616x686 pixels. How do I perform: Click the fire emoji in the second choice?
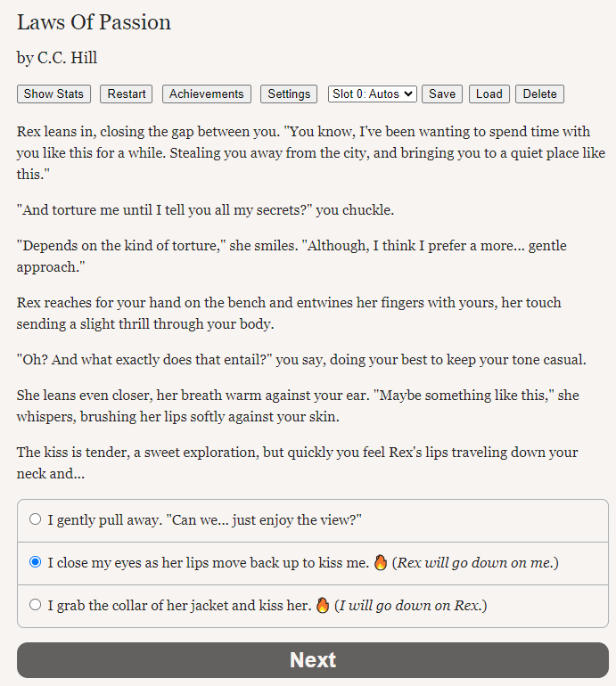coord(381,562)
